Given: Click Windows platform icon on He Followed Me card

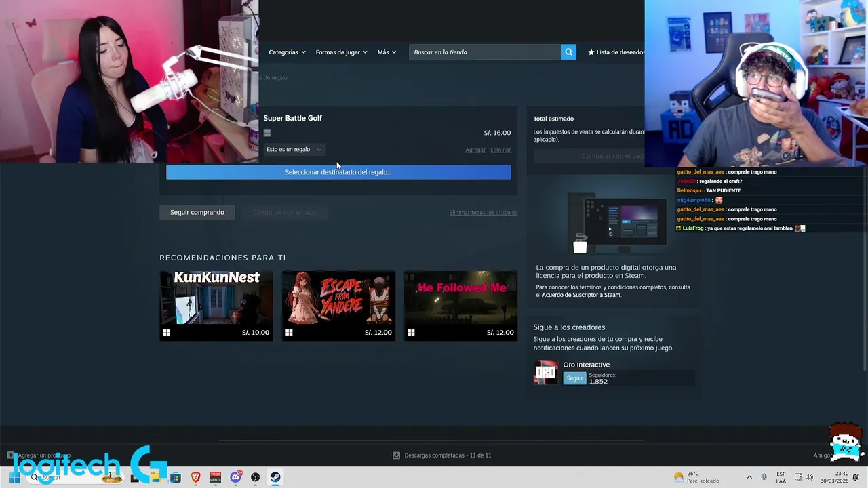Looking at the screenshot, I should coord(411,333).
